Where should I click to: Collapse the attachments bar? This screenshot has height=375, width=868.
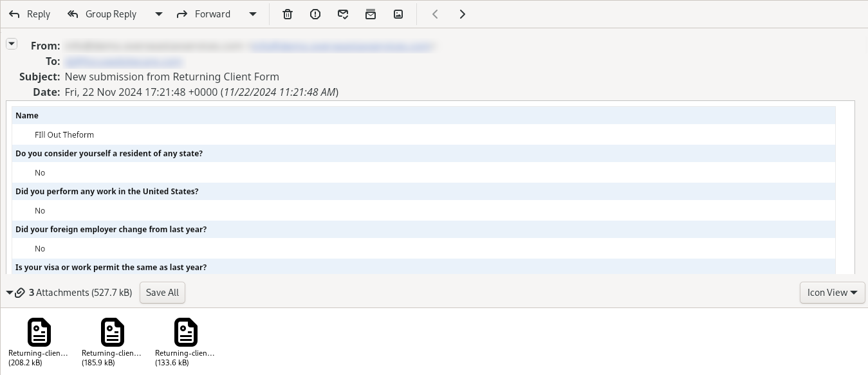pyautogui.click(x=10, y=293)
